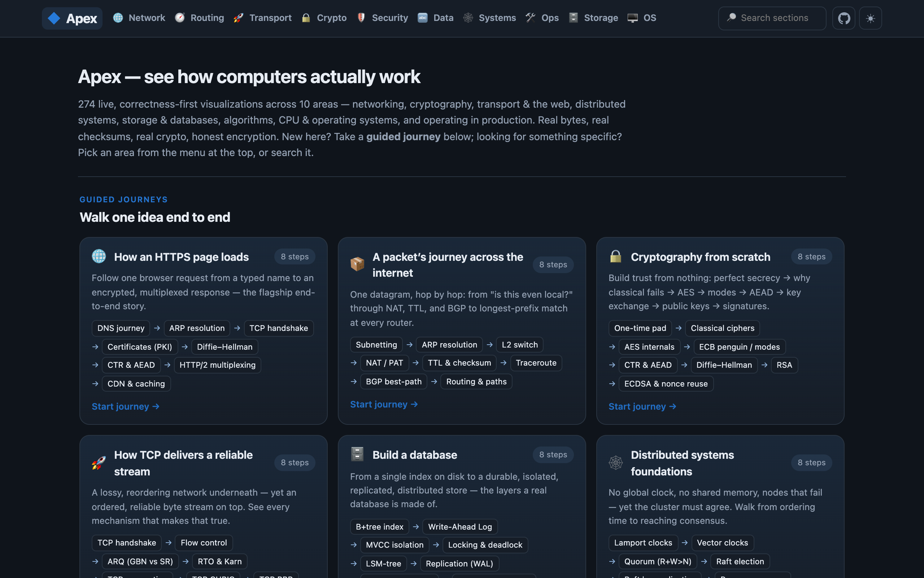This screenshot has width=924, height=578.
Task: Click lock icon on Cryptography from scratch card
Action: click(x=616, y=256)
